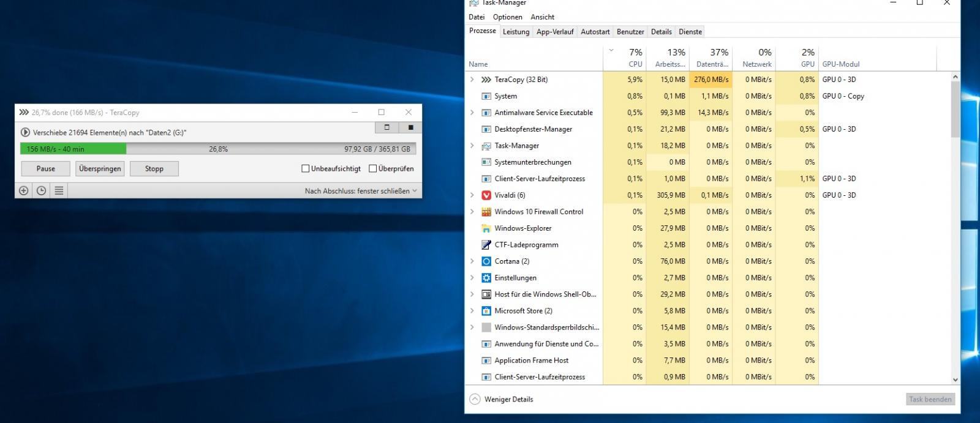The width and height of the screenshot is (980, 423).
Task: Click the TeraCopy add files plus icon
Action: point(23,190)
